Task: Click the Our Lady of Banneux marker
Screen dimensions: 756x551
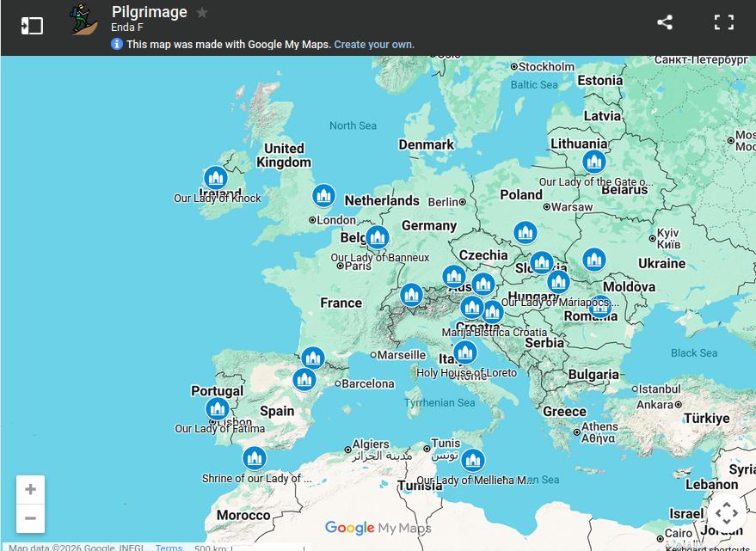Action: [x=378, y=237]
